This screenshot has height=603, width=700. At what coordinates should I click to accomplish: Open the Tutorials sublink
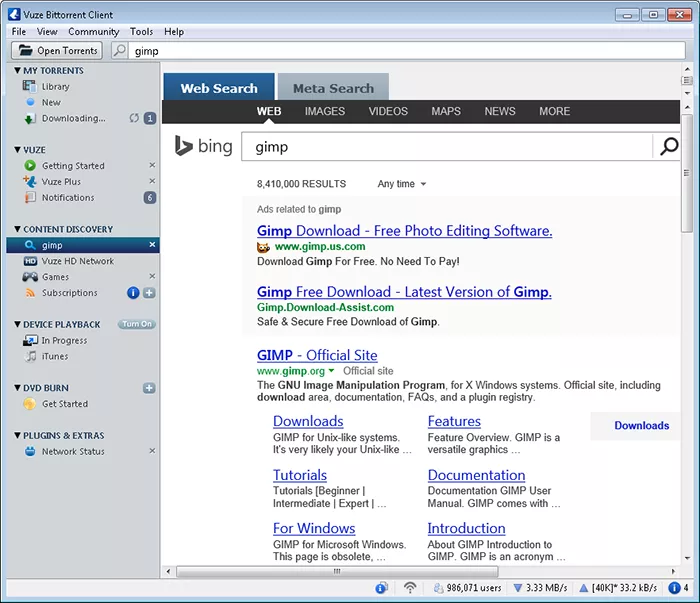300,475
